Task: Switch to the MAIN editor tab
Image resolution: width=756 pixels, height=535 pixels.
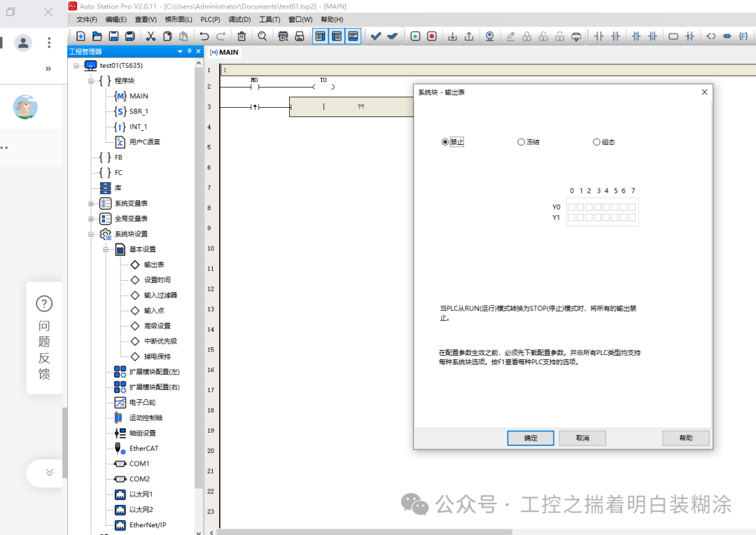Action: (x=224, y=52)
